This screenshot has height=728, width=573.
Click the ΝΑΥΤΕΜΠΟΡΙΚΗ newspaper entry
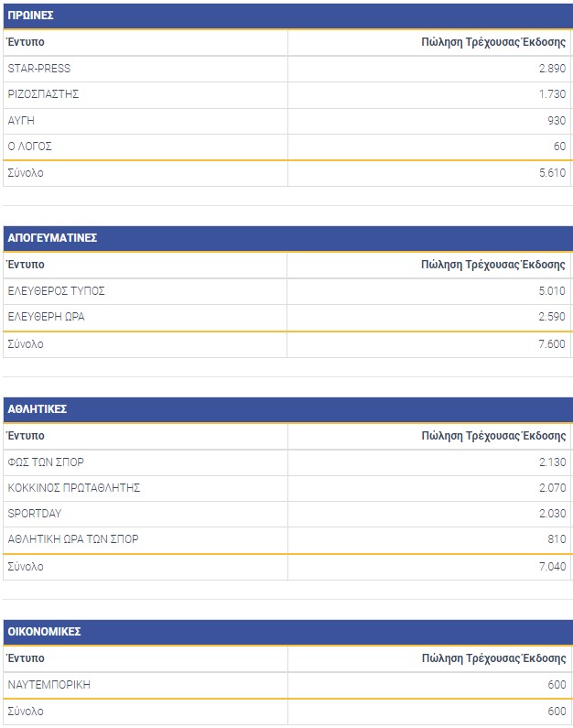point(49,685)
